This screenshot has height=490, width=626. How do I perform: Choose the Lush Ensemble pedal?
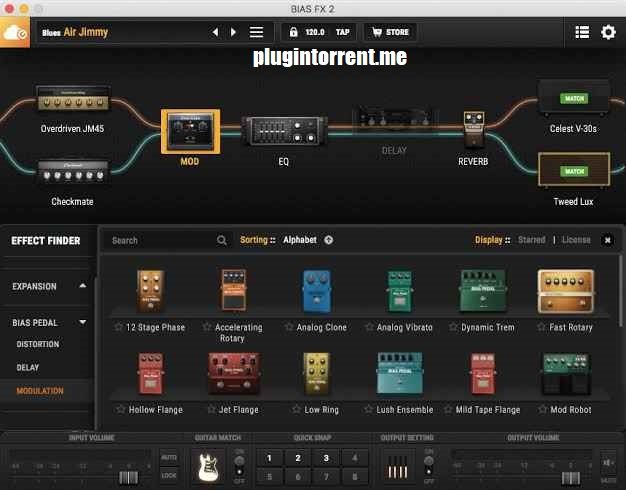400,373
